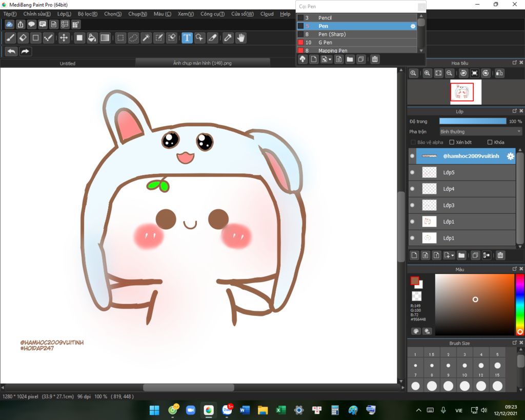Image resolution: width=525 pixels, height=420 pixels.
Task: Select the Fill rectangle tool
Action: pos(79,38)
